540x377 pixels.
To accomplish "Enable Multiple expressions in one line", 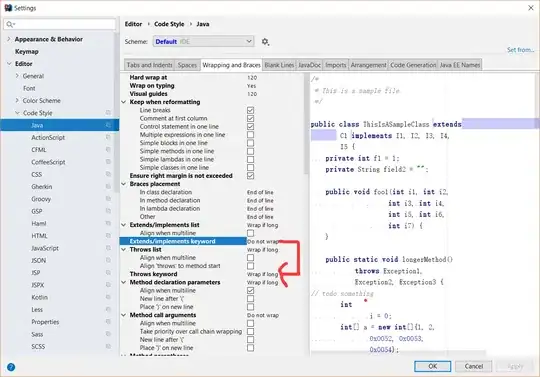I will click(250, 135).
